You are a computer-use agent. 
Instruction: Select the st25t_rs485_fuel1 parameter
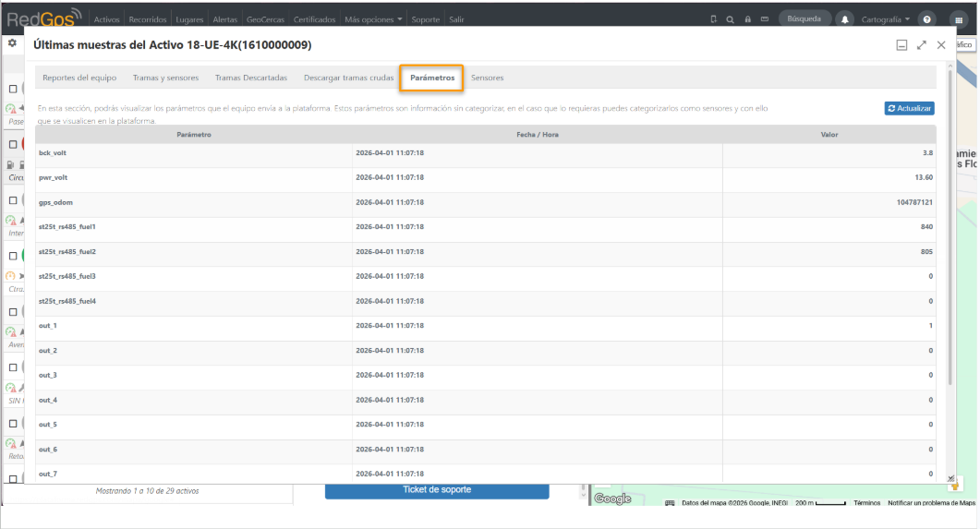tap(67, 227)
